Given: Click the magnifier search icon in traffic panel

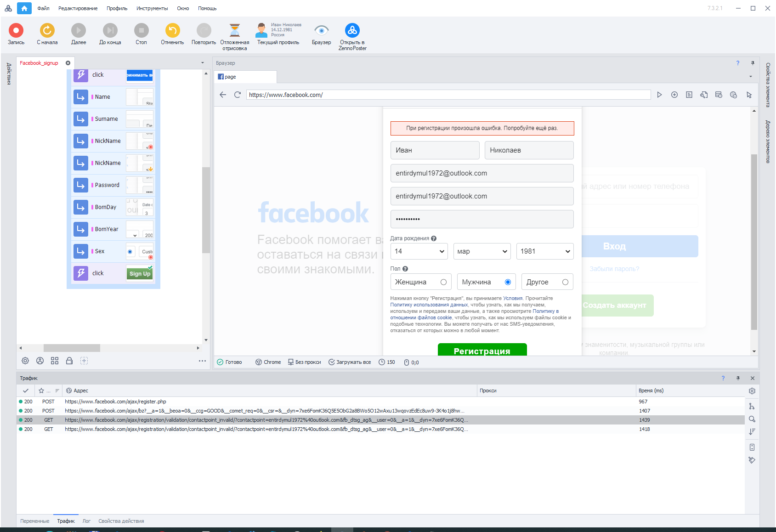Looking at the screenshot, I should point(752,419).
